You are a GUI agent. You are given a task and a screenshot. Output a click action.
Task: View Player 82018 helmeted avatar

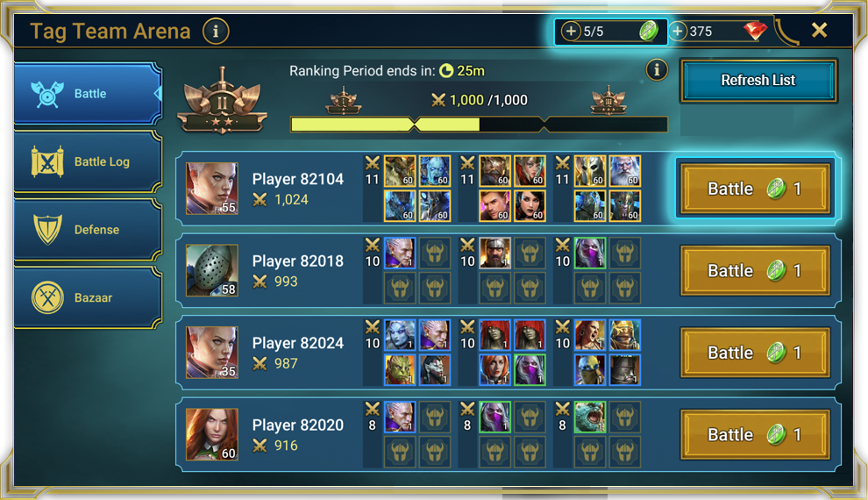212,271
